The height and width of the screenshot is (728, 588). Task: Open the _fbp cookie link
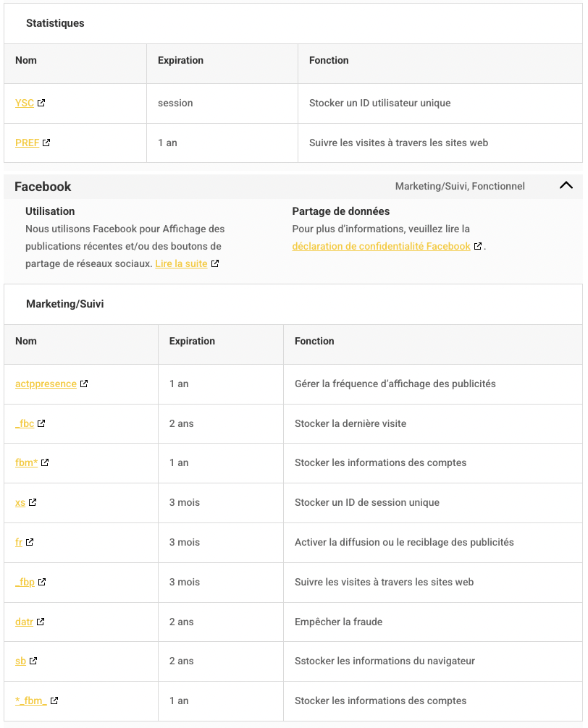tap(25, 583)
